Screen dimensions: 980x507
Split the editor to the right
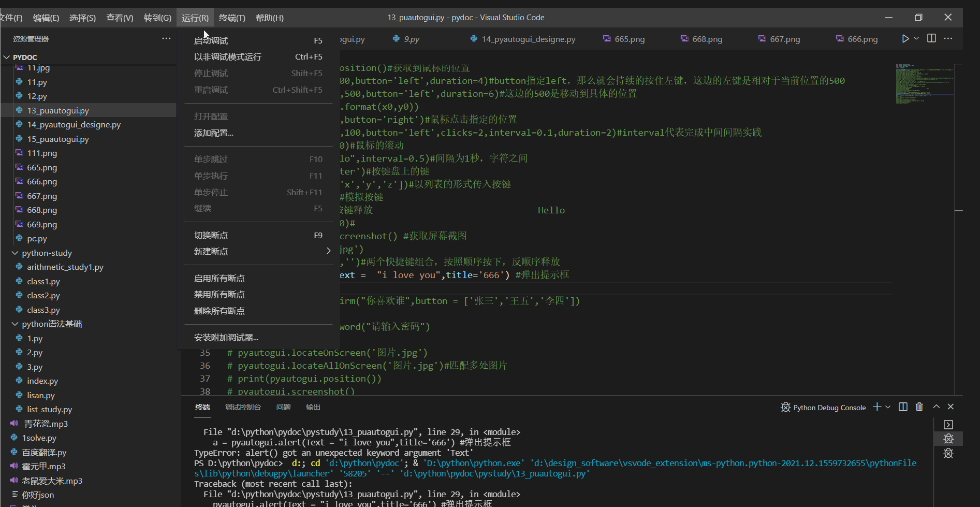coord(931,38)
